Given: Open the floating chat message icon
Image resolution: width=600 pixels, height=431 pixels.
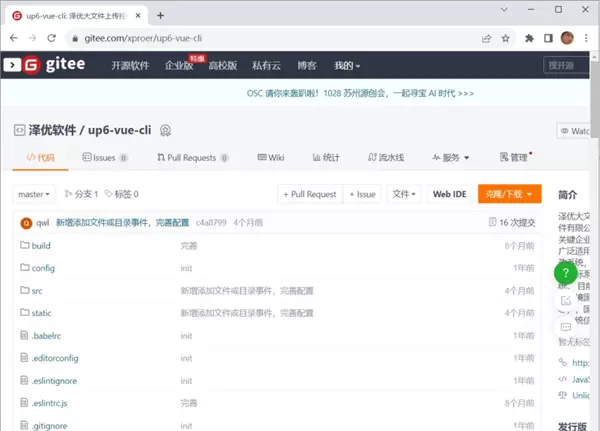Looking at the screenshot, I should tap(565, 324).
